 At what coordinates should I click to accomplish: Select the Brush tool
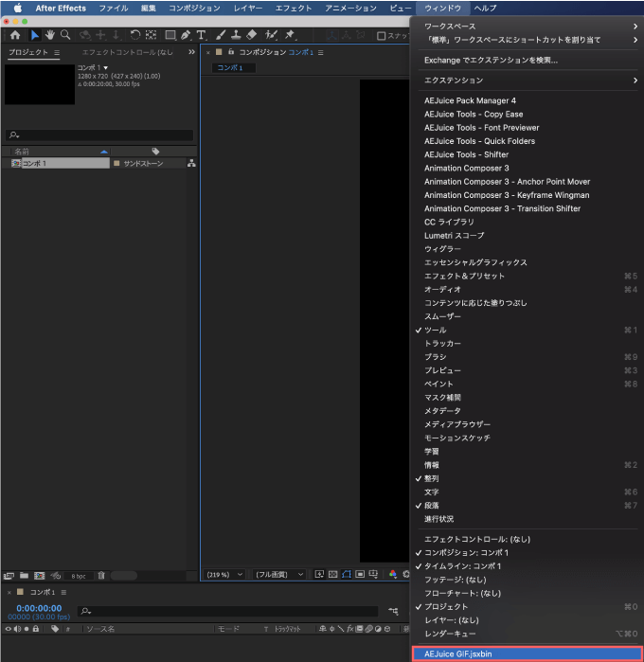tap(221, 35)
